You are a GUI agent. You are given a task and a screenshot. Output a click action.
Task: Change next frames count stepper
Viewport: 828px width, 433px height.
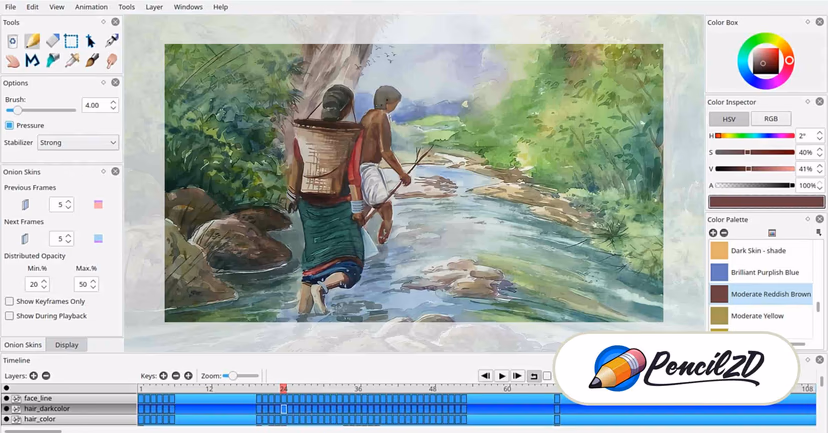coord(68,239)
